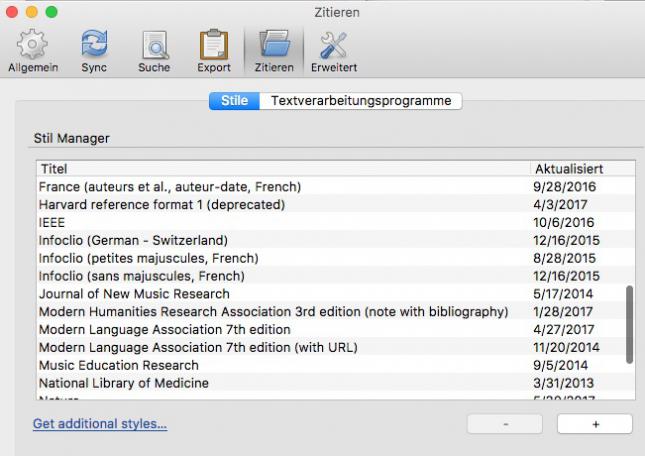This screenshot has width=645, height=456.
Task: Select the Zitieren toolbar icon
Action: [274, 50]
